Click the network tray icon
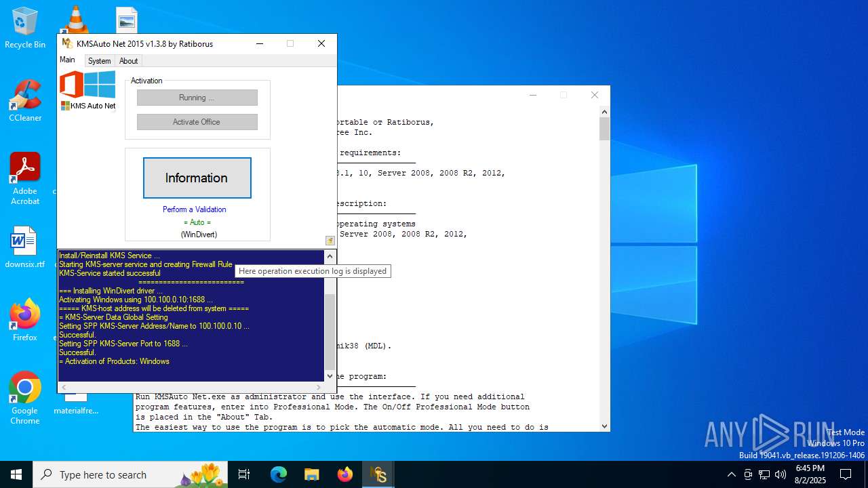Viewport: 868px width, 488px height. (764, 474)
